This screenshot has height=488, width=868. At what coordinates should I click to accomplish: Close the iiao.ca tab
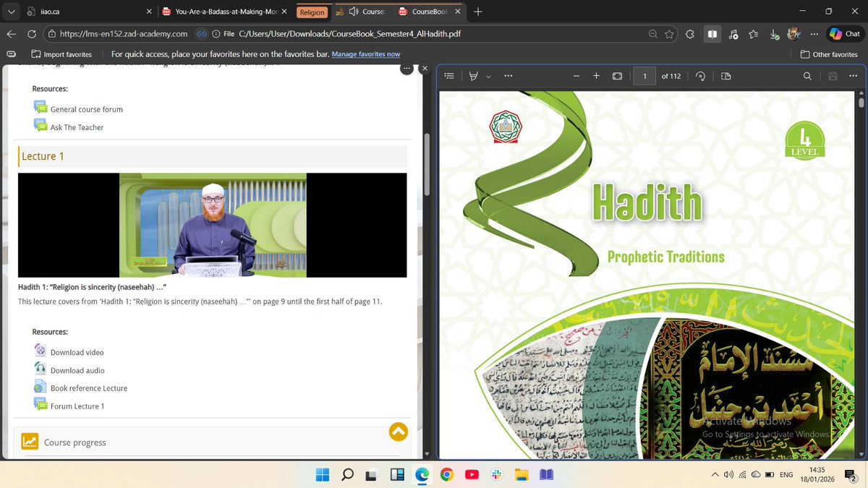click(148, 12)
